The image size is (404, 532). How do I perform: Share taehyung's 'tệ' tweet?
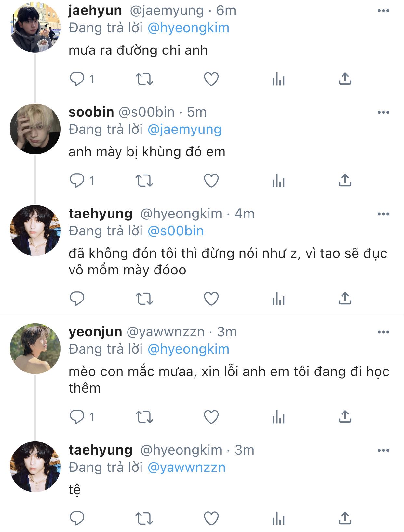pyautogui.click(x=345, y=518)
